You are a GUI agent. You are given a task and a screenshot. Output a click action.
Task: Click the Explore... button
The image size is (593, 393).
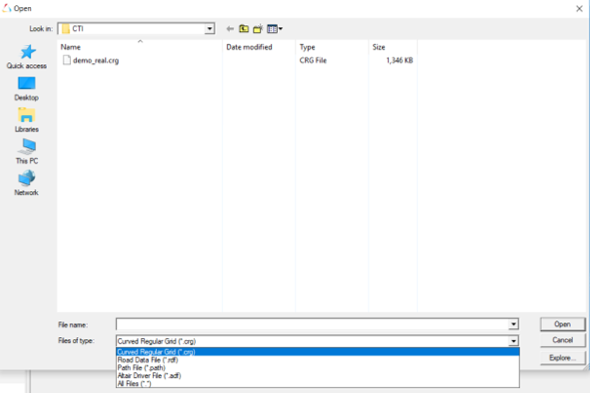pos(562,358)
